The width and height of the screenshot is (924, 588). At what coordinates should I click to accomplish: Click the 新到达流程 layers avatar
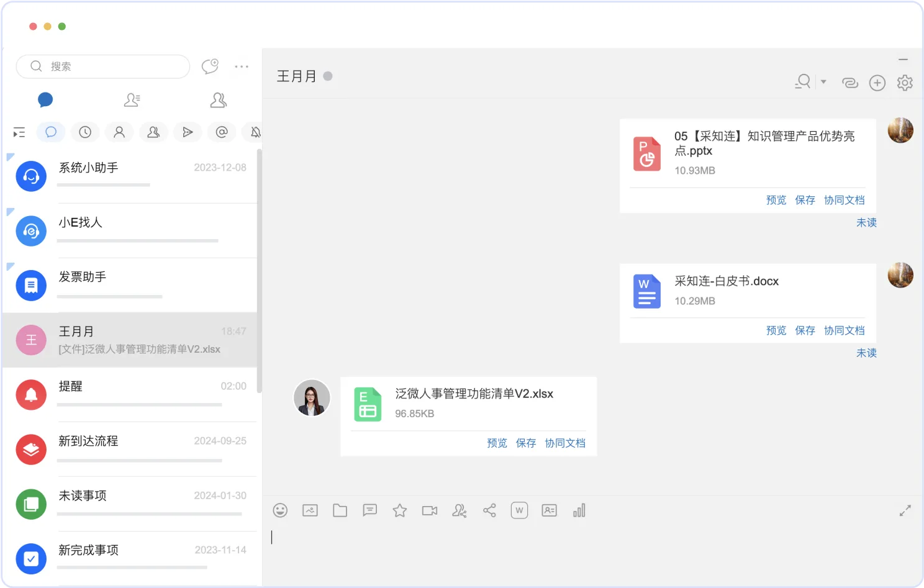[x=31, y=450]
